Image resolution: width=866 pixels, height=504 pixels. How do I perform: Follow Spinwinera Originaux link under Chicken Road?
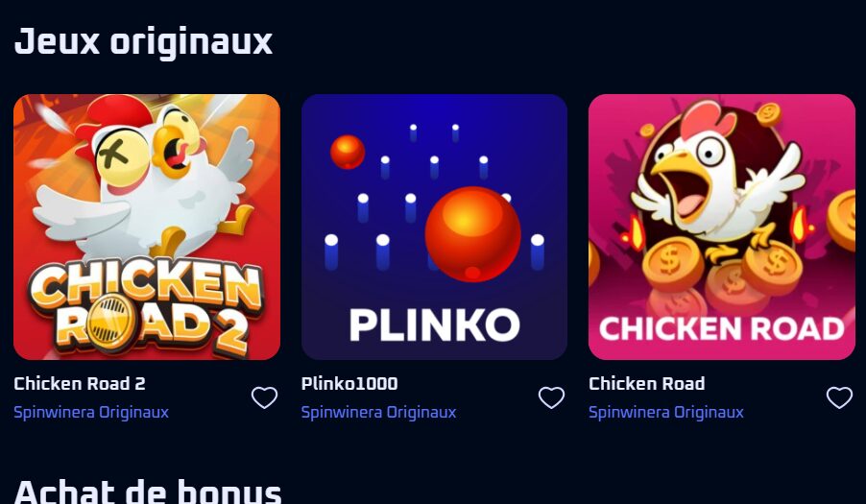click(666, 413)
